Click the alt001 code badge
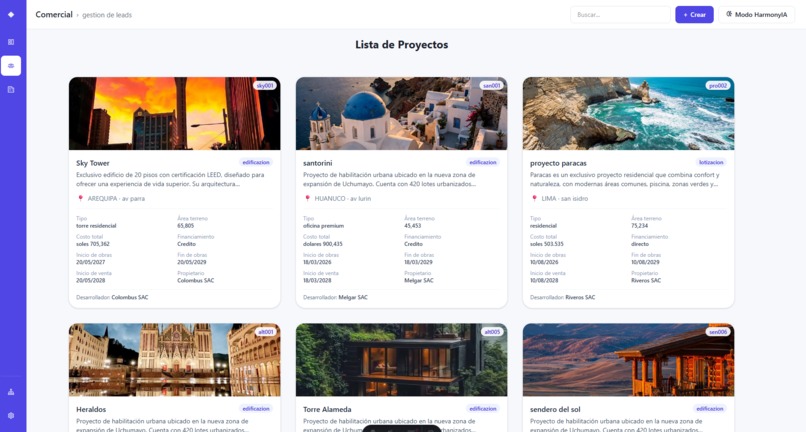This screenshot has height=432, width=806. (265, 332)
